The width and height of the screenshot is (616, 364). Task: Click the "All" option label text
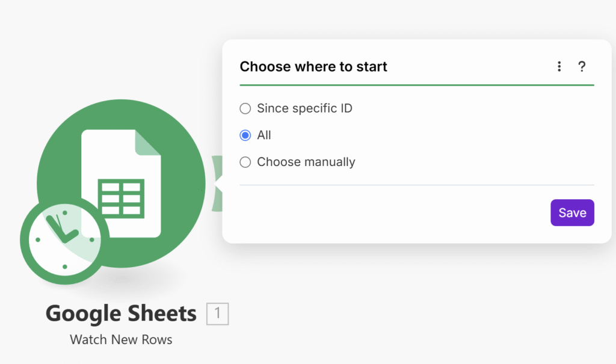pyautogui.click(x=264, y=135)
